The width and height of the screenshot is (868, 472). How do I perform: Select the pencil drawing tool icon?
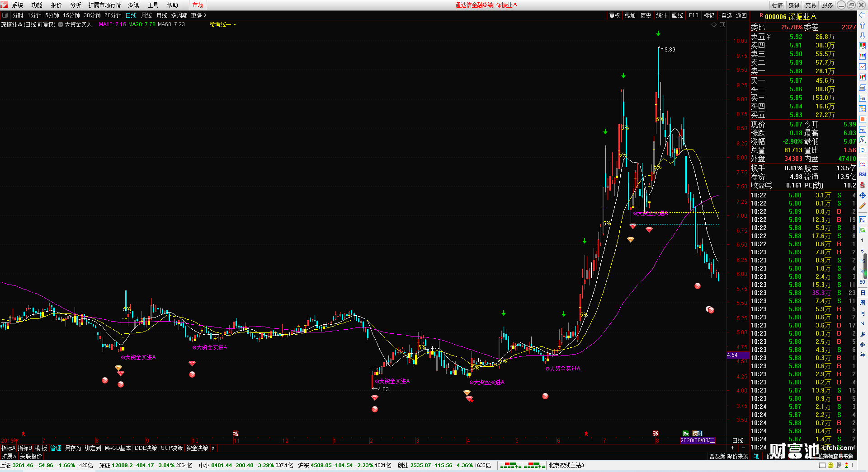[863, 206]
